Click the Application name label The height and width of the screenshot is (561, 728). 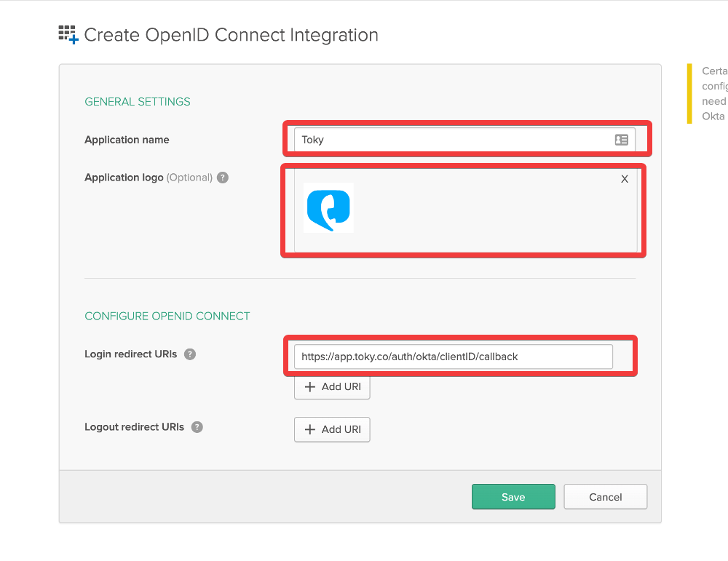127,140
